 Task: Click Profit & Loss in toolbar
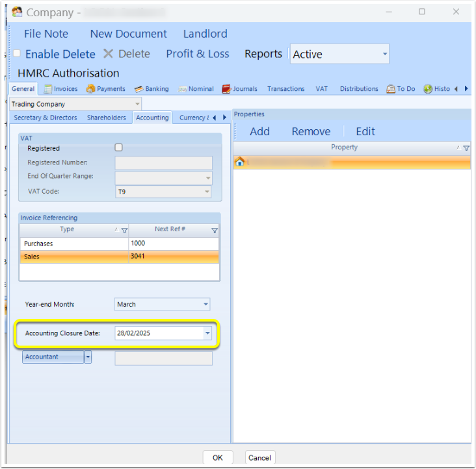click(x=198, y=54)
